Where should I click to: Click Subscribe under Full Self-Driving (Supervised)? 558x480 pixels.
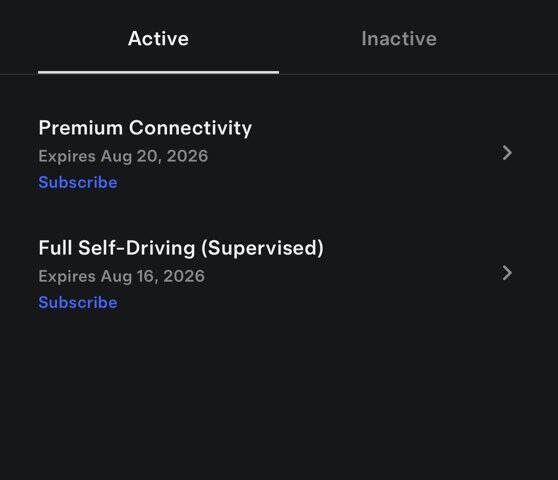[78, 302]
